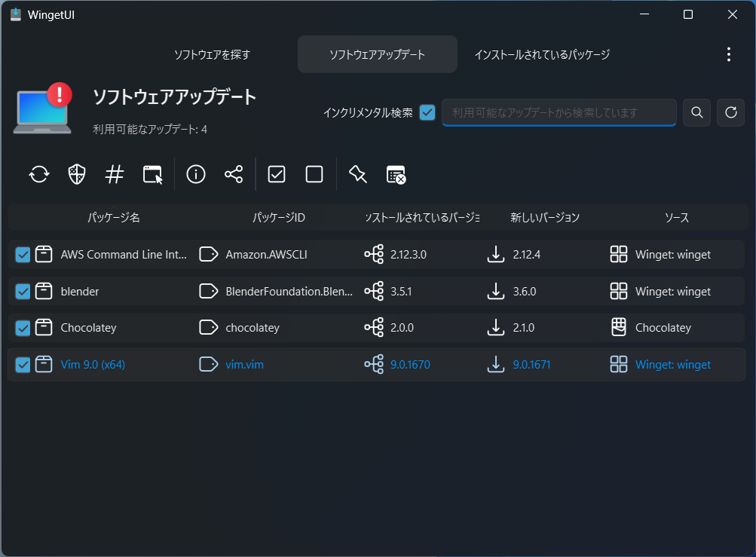
Task: Switch to the ソフトウェアを探す tab
Action: click(x=212, y=54)
